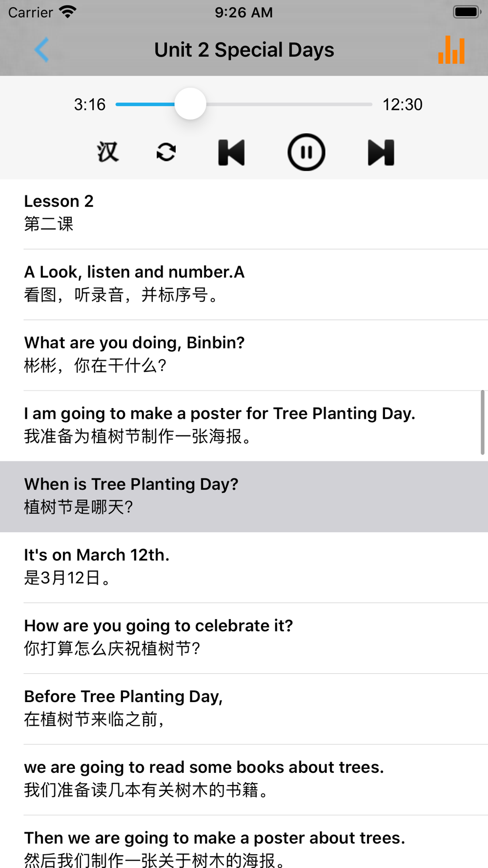Skip to the previous track
The width and height of the screenshot is (488, 868).
[x=231, y=152]
